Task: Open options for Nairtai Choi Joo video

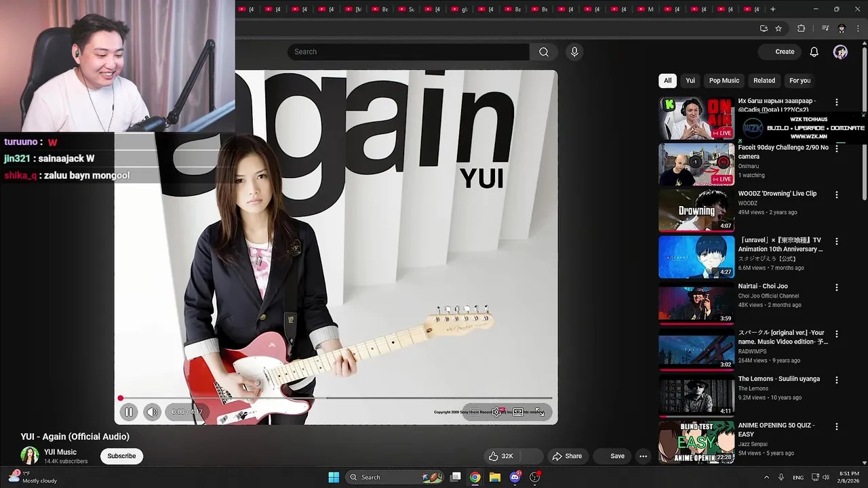Action: (836, 287)
